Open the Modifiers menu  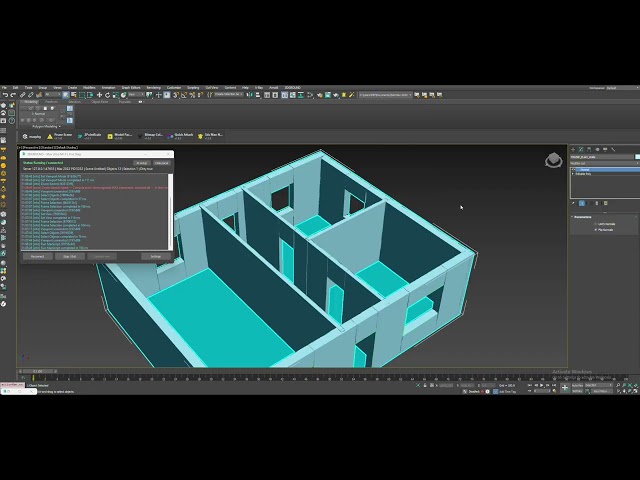point(89,87)
